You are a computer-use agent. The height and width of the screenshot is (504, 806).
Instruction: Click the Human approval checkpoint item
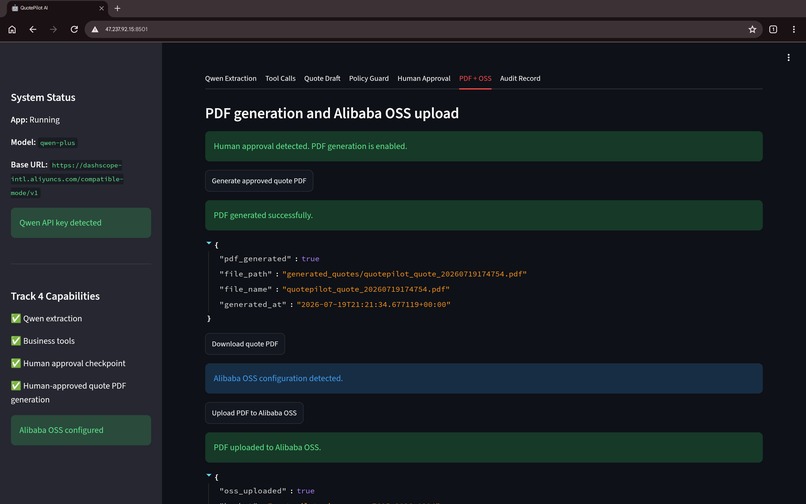[x=68, y=364]
